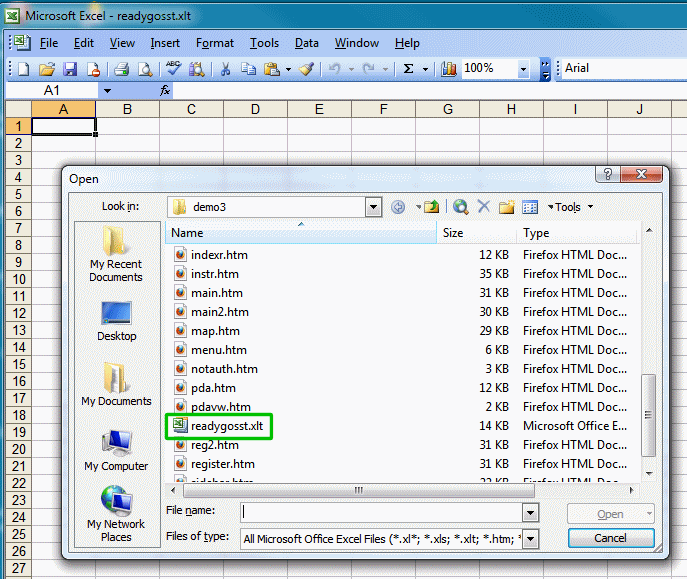Image resolution: width=687 pixels, height=579 pixels.
Task: Select the indexr.htm file
Action: pyautogui.click(x=211, y=255)
